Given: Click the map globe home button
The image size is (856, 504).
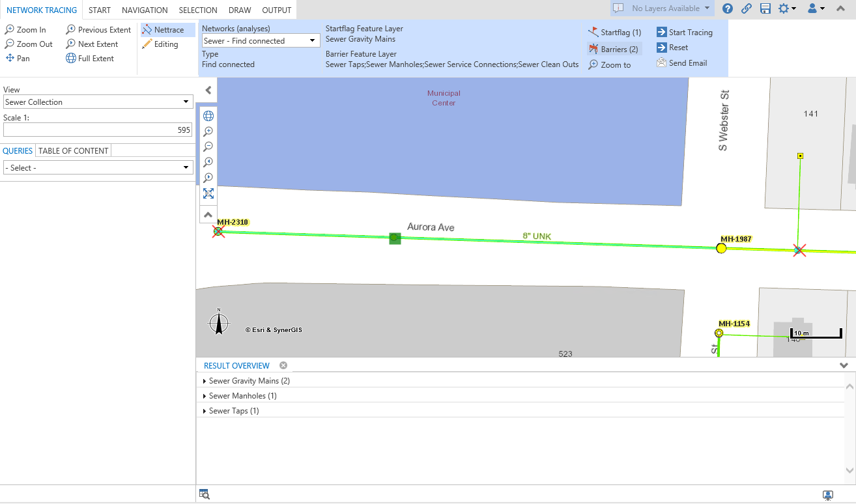Looking at the screenshot, I should pos(208,116).
